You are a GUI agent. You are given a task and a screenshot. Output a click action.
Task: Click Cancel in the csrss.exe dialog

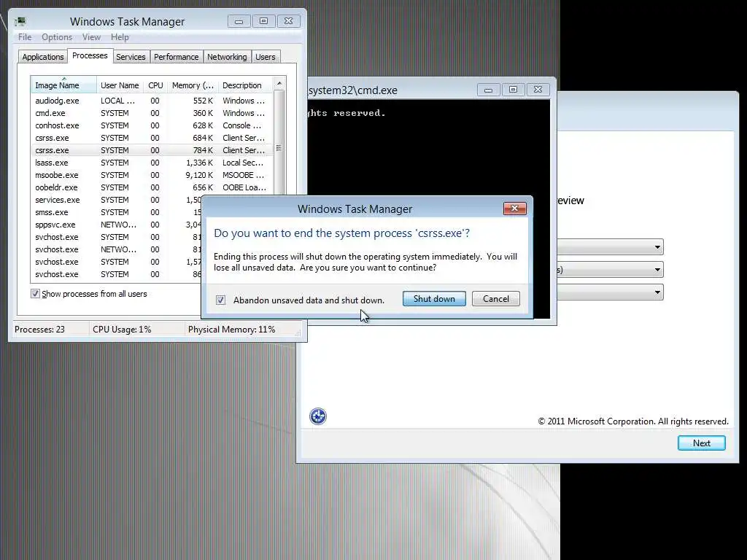pyautogui.click(x=496, y=298)
